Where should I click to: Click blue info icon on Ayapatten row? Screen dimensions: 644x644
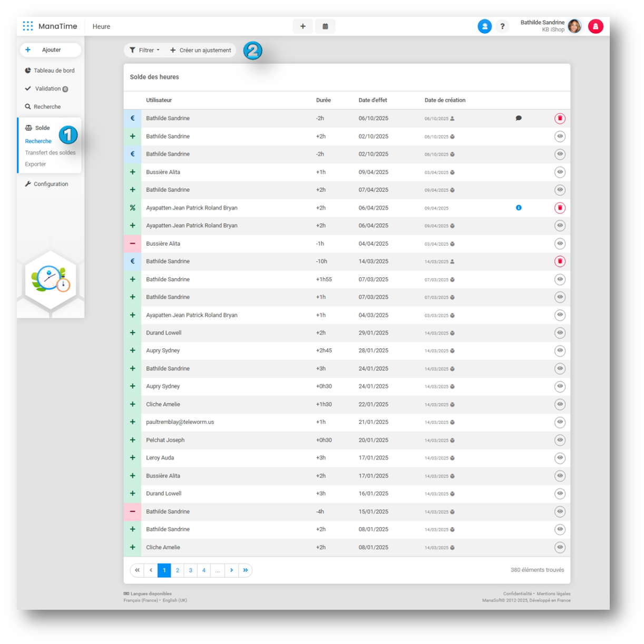click(x=519, y=208)
